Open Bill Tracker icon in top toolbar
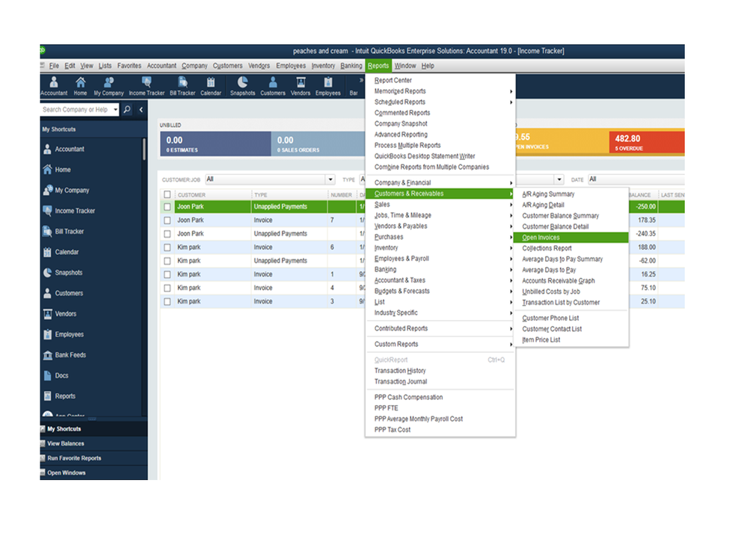Screen dimensions: 747x560 click(182, 86)
